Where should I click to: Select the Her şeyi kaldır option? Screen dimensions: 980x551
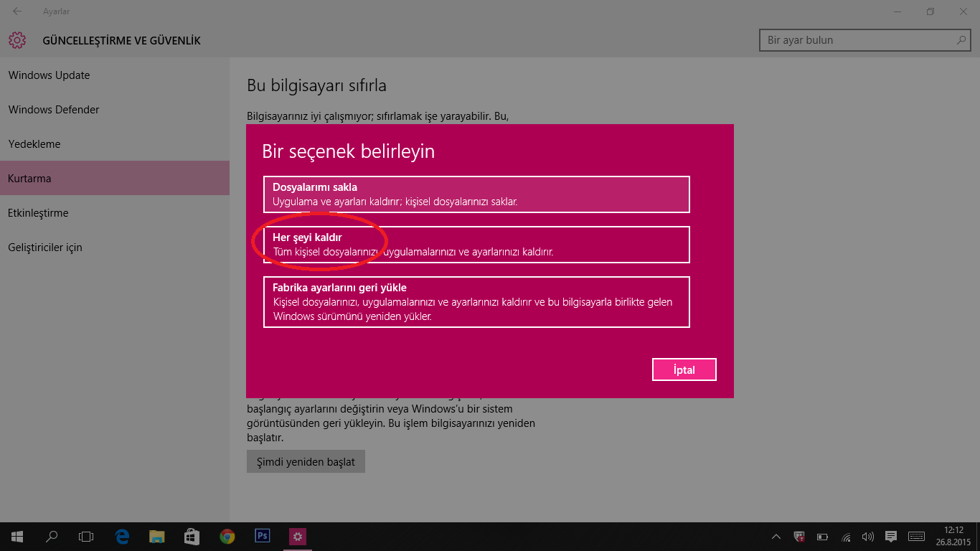(476, 244)
